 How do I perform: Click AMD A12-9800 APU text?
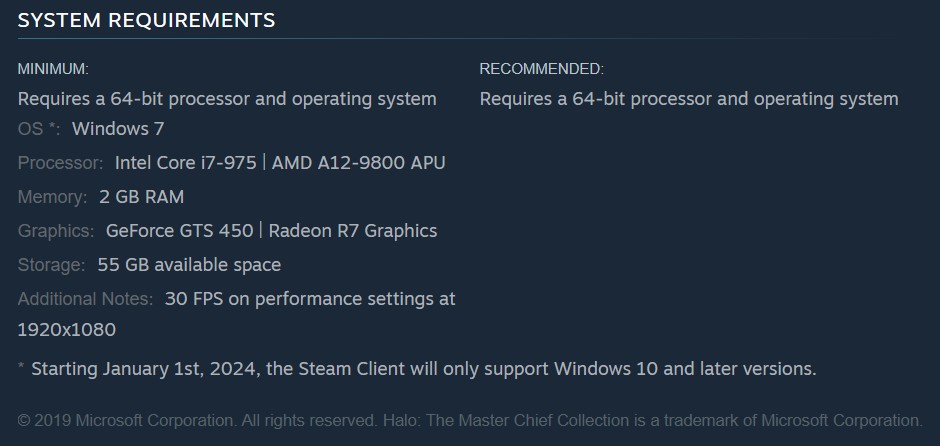click(x=358, y=163)
